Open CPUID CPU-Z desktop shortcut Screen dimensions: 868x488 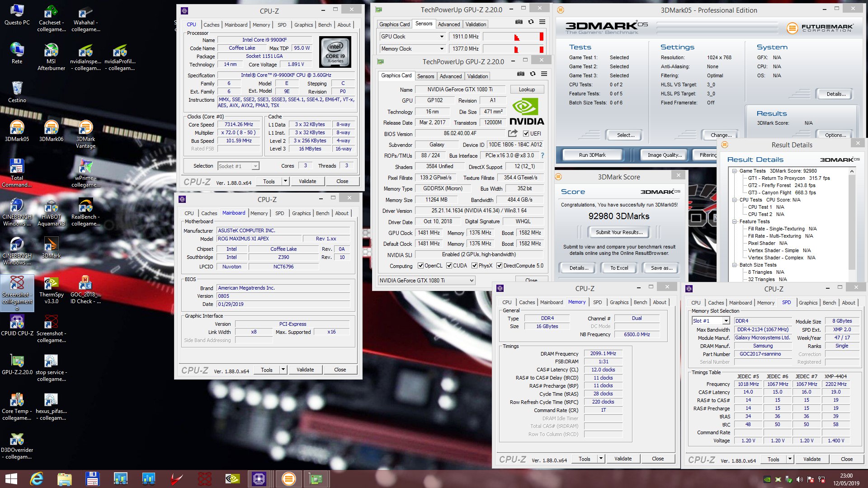coord(17,326)
